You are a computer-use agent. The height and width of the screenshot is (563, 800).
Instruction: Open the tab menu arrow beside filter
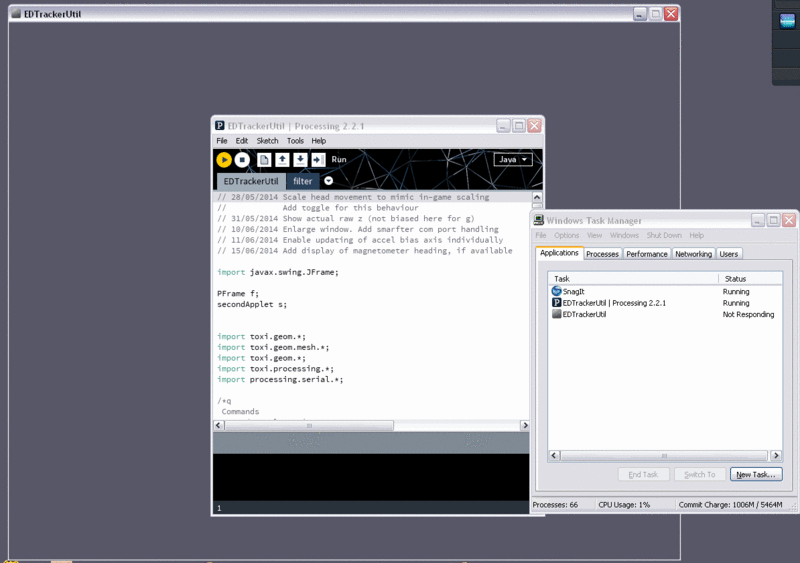329,181
